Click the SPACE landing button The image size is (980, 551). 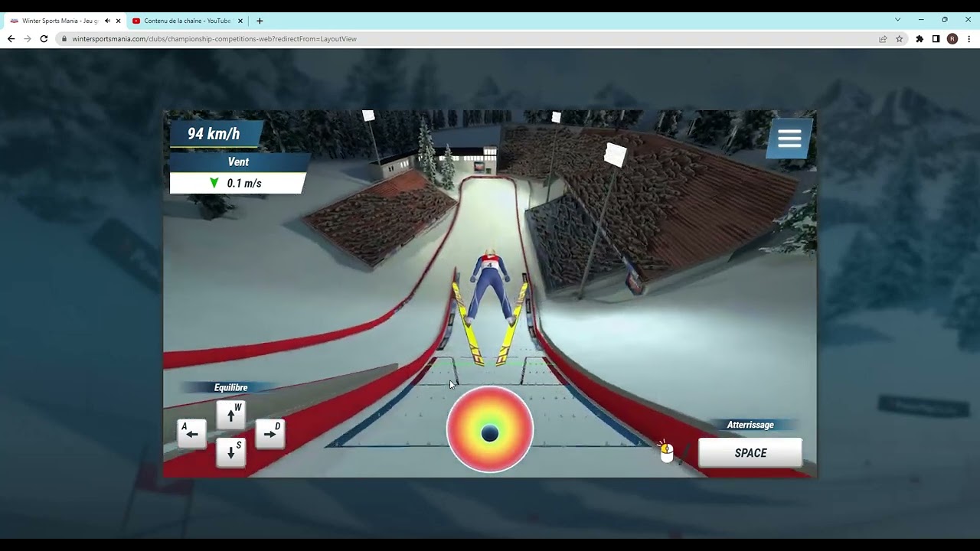750,453
